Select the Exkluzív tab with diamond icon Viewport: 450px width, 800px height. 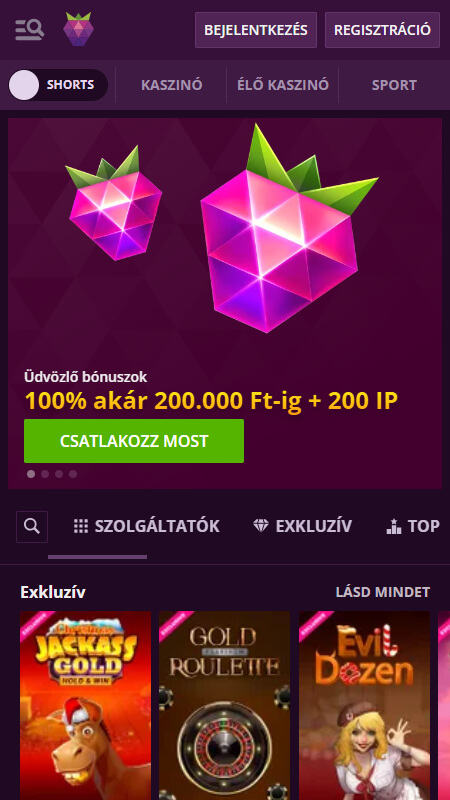click(x=303, y=526)
